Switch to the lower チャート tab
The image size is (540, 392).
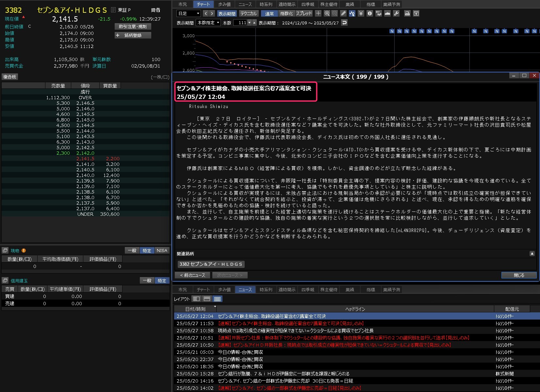tap(203, 290)
